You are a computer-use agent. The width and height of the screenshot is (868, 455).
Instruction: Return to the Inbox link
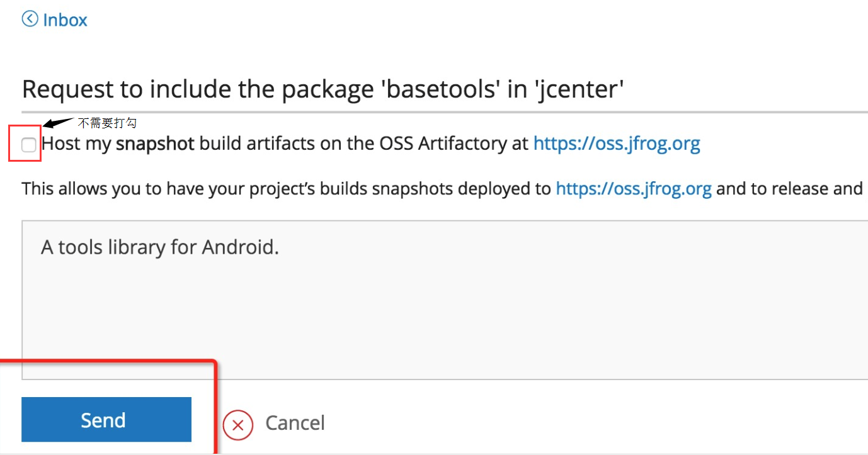click(x=65, y=20)
